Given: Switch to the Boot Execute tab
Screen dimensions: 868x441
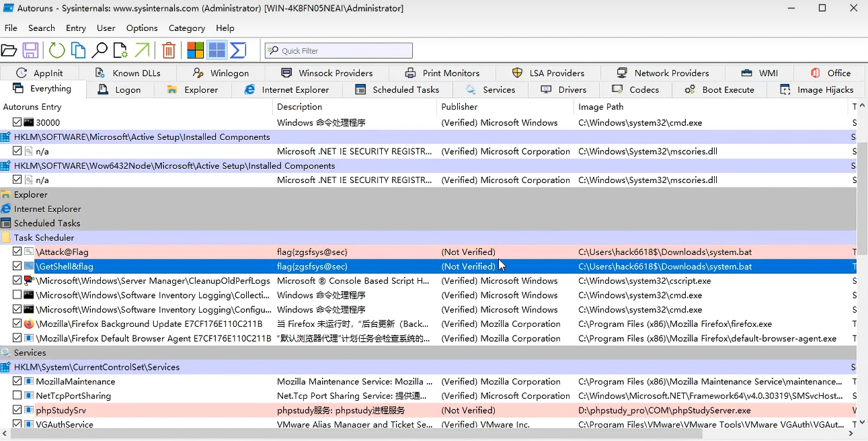Looking at the screenshot, I should [719, 89].
